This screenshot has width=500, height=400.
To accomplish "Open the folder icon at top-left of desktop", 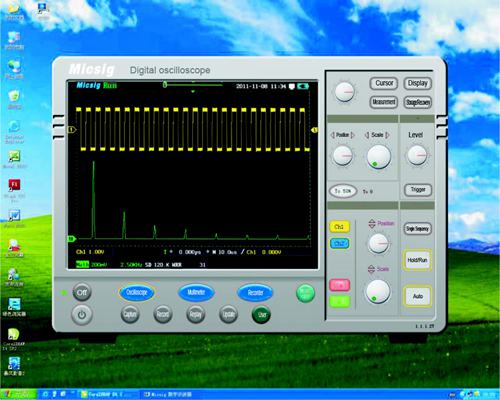I will 13,8.
